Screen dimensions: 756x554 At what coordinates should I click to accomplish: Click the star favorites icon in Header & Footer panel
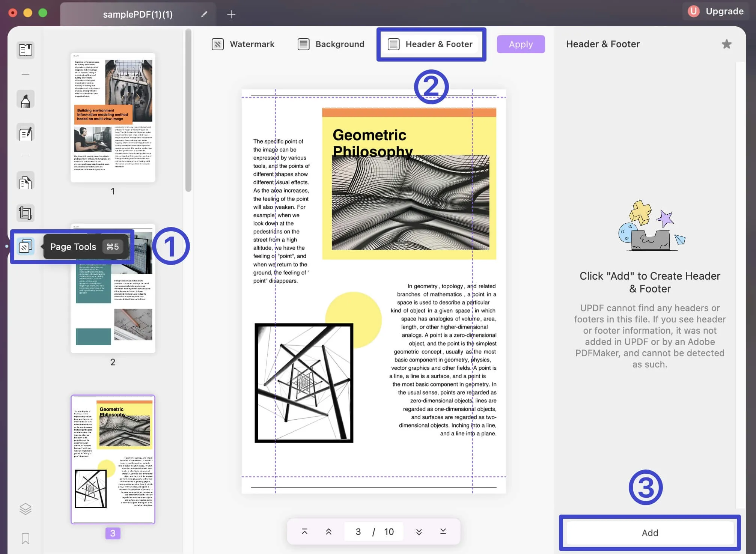tap(726, 44)
